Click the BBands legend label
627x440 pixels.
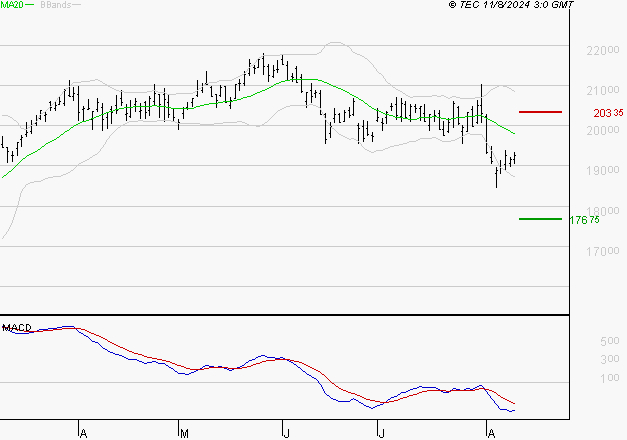56,5
